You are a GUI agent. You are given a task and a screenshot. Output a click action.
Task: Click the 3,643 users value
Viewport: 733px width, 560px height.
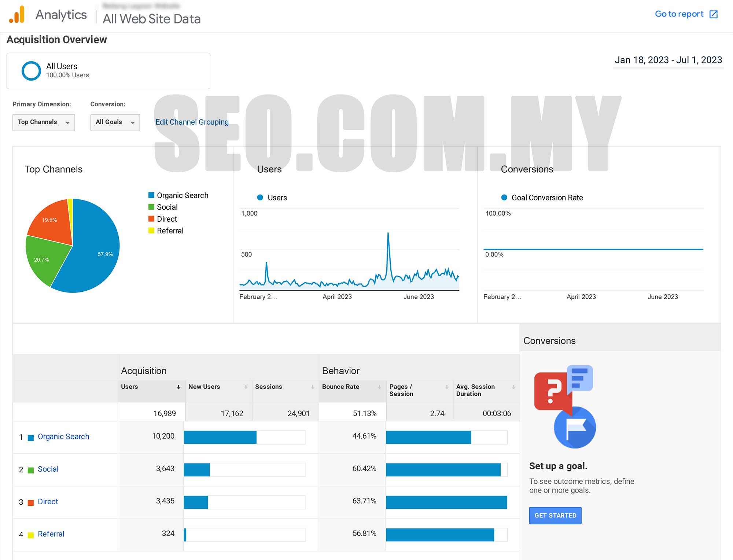pyautogui.click(x=165, y=469)
